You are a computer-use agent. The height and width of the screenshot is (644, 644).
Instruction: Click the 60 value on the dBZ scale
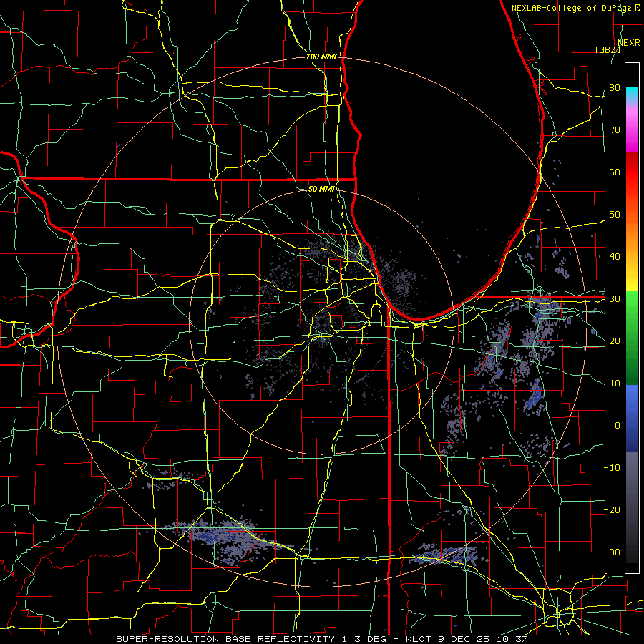pyautogui.click(x=615, y=172)
